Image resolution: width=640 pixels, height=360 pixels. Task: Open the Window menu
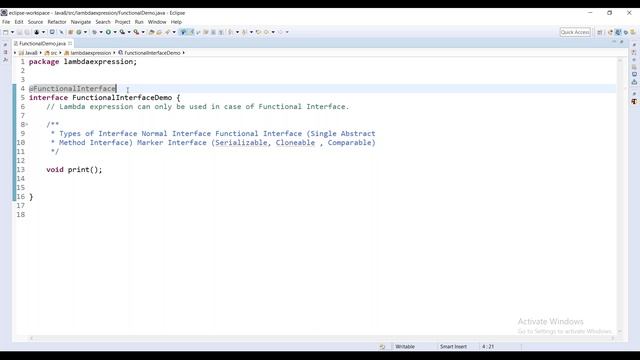click(x=157, y=22)
